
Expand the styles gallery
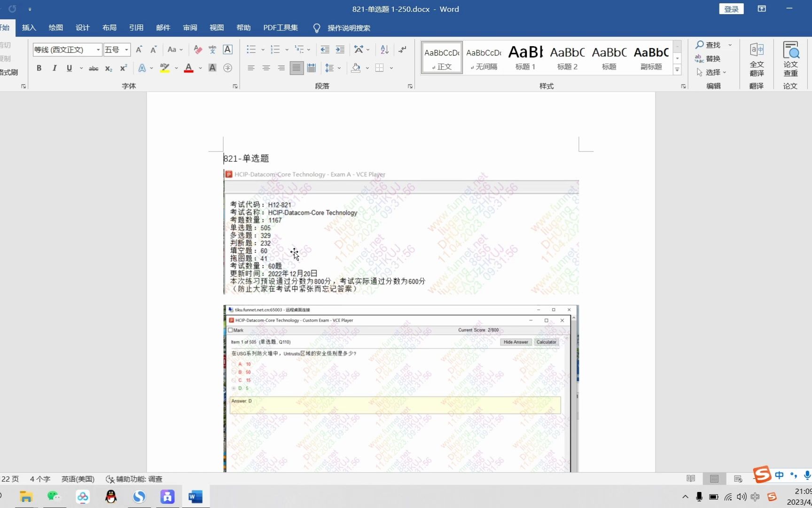click(x=677, y=70)
